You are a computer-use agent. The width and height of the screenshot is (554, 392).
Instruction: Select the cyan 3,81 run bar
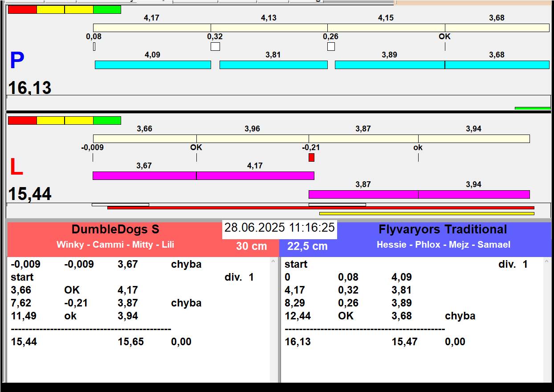pyautogui.click(x=273, y=65)
